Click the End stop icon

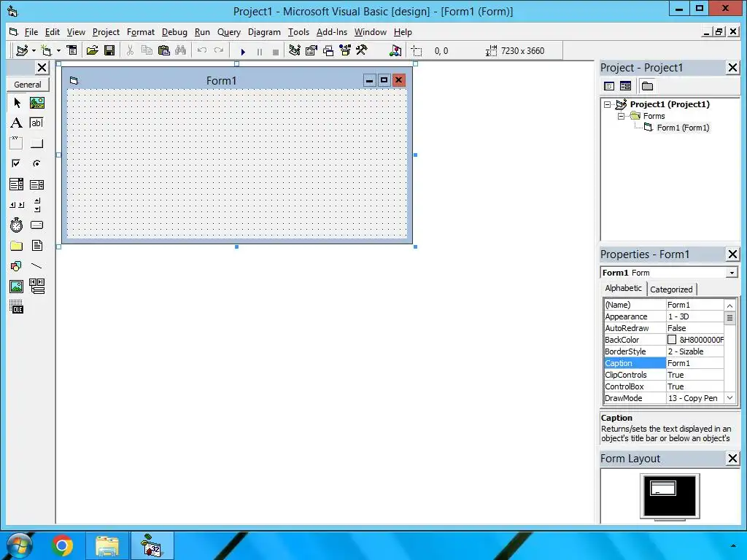pyautogui.click(x=275, y=52)
